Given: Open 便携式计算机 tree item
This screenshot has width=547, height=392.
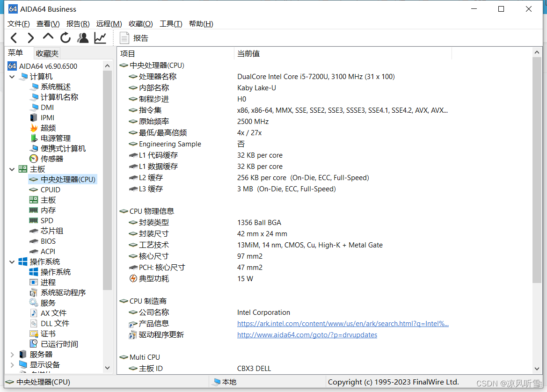Looking at the screenshot, I should (x=58, y=149).
